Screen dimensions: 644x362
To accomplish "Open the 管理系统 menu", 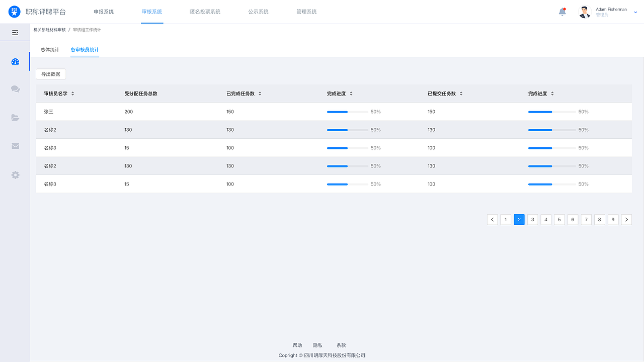I will (306, 12).
